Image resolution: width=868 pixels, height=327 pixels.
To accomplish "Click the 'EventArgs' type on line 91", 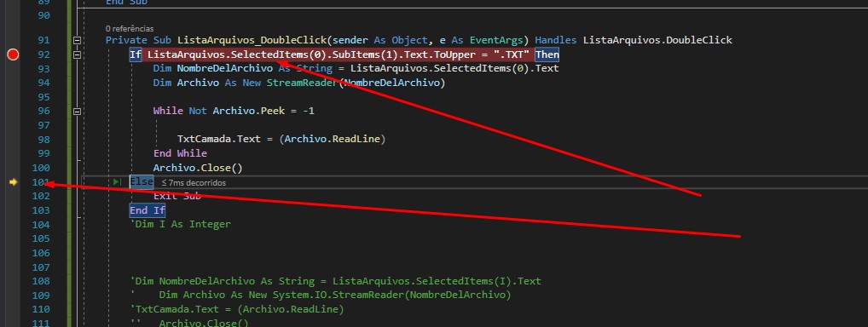I will click(496, 40).
